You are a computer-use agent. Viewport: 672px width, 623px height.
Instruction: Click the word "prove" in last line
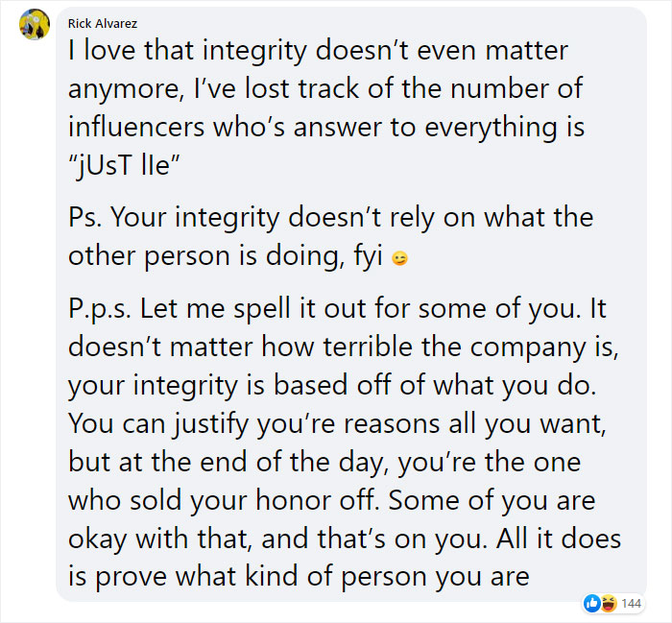pos(132,578)
